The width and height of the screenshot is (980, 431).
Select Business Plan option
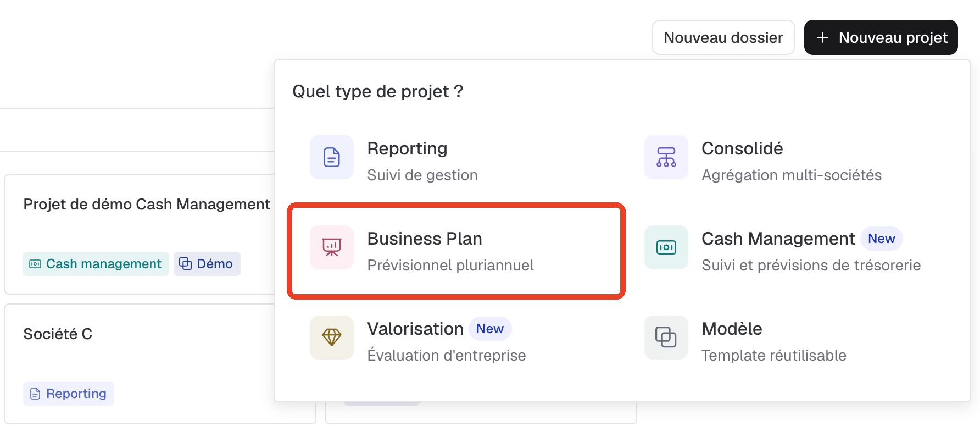(x=456, y=251)
